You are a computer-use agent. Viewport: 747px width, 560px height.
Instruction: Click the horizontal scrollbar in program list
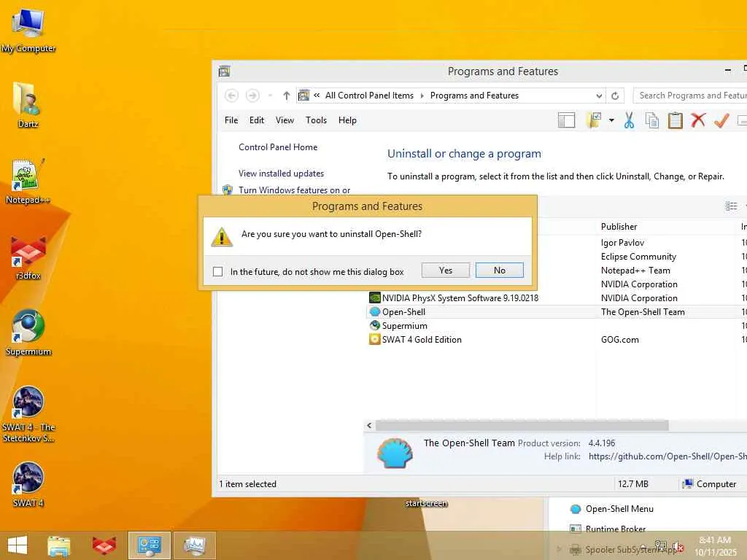click(522, 425)
